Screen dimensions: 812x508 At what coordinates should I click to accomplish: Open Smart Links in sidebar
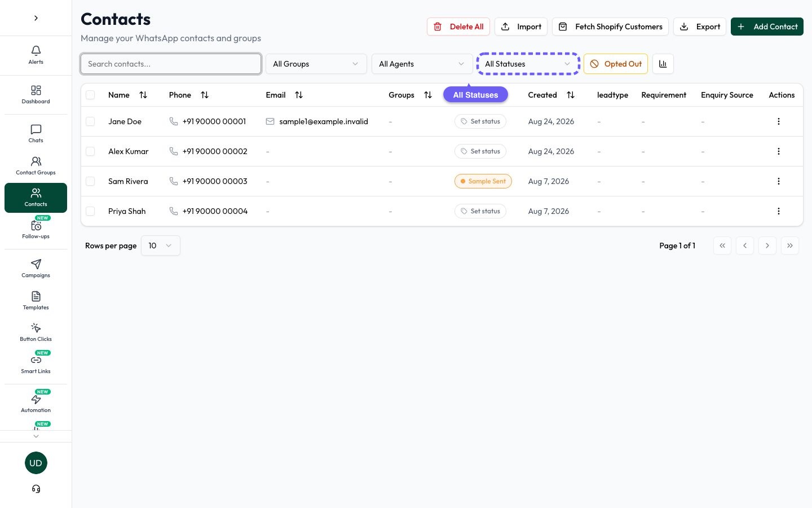[x=36, y=365]
